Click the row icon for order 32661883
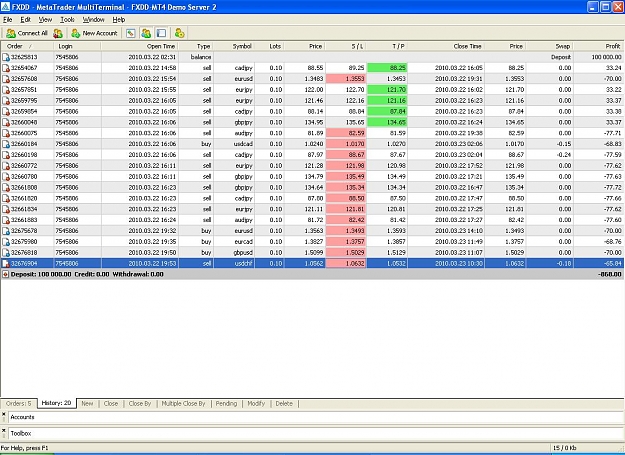Image resolution: width=625 pixels, height=455 pixels. pyautogui.click(x=6, y=220)
